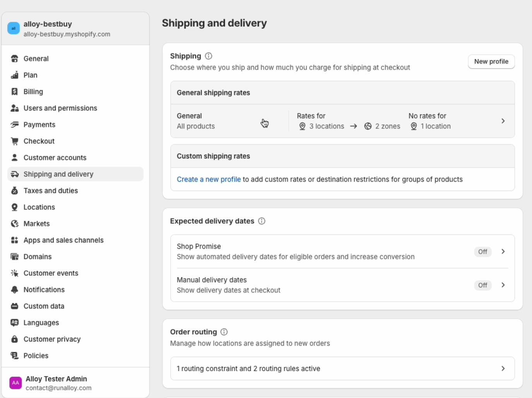Click the New profile button
532x398 pixels.
pyautogui.click(x=491, y=61)
